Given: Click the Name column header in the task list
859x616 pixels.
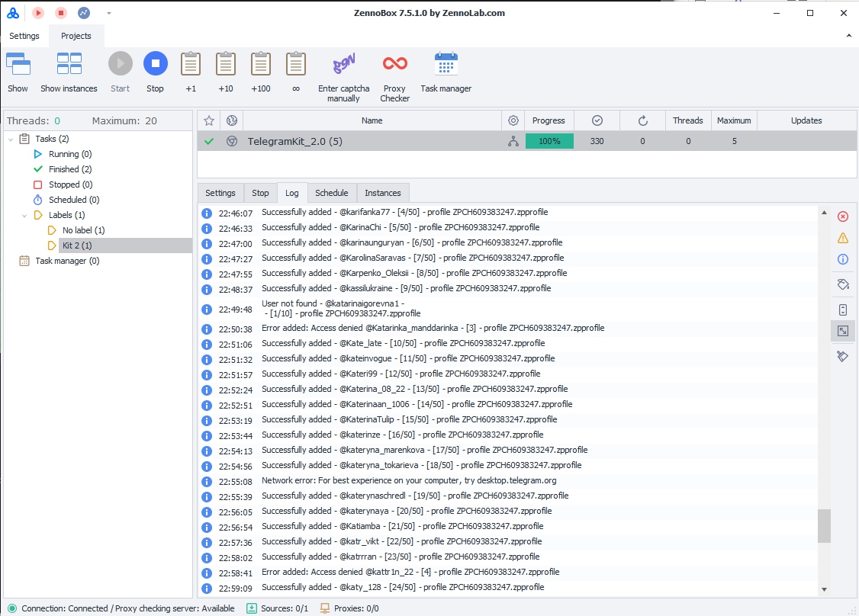Looking at the screenshot, I should point(372,120).
